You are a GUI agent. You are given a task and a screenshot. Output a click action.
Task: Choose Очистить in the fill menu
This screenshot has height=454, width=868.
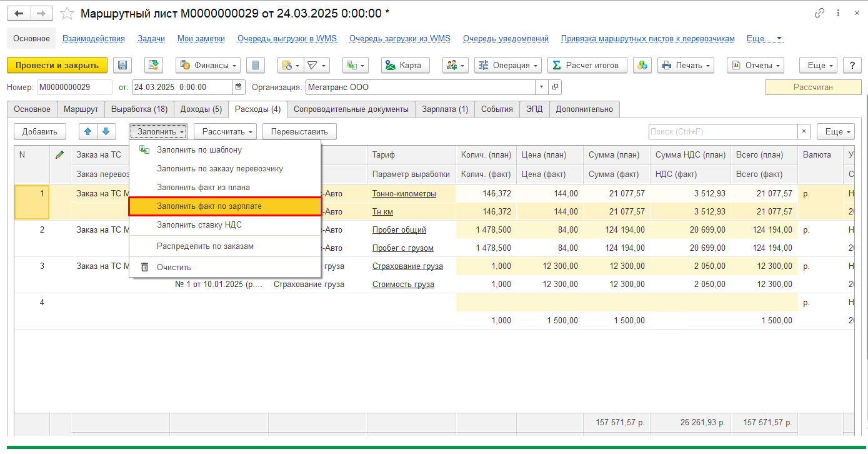(x=174, y=267)
